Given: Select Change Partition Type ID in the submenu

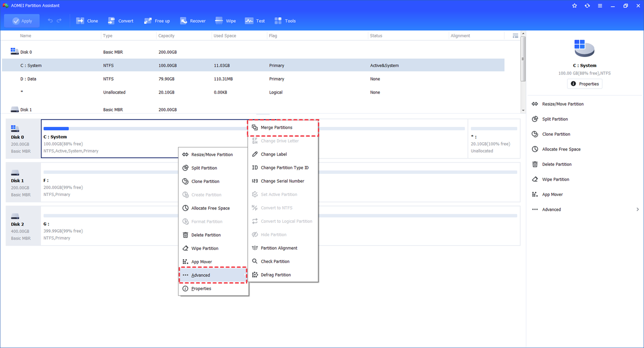Looking at the screenshot, I should (283, 168).
